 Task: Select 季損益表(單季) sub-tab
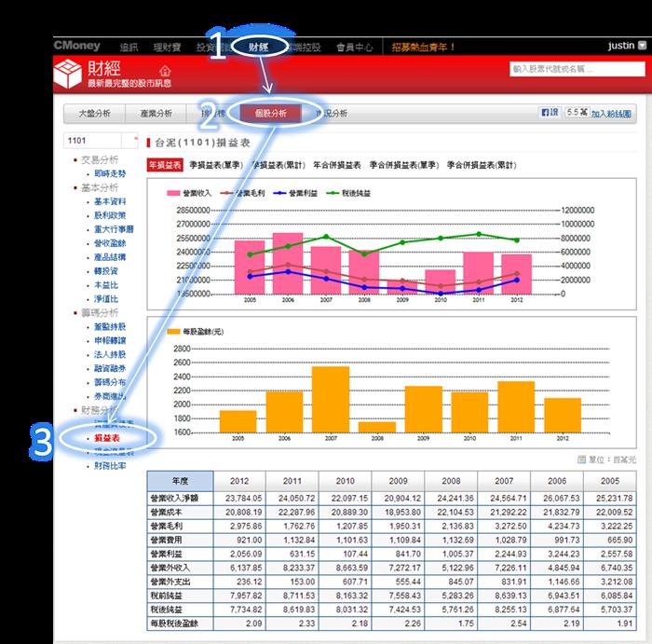click(216, 165)
